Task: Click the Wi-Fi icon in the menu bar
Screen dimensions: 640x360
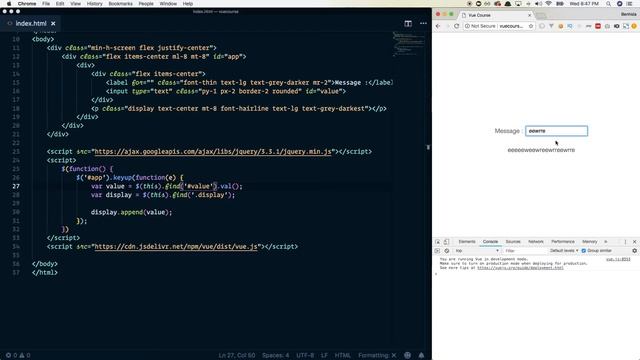Action: (549, 4)
